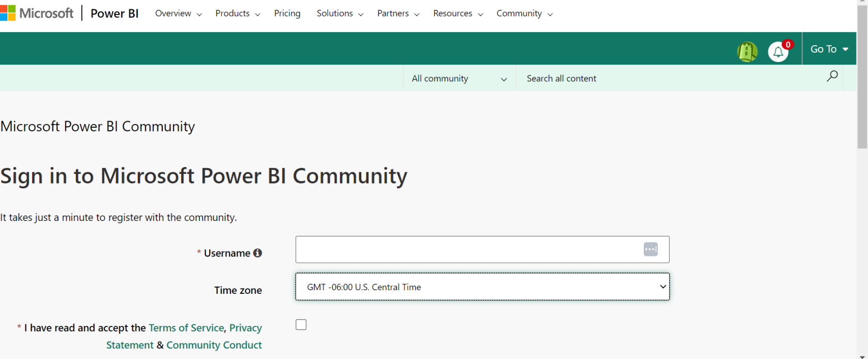This screenshot has width=868, height=359.
Task: Open the Pricing page
Action: [287, 13]
